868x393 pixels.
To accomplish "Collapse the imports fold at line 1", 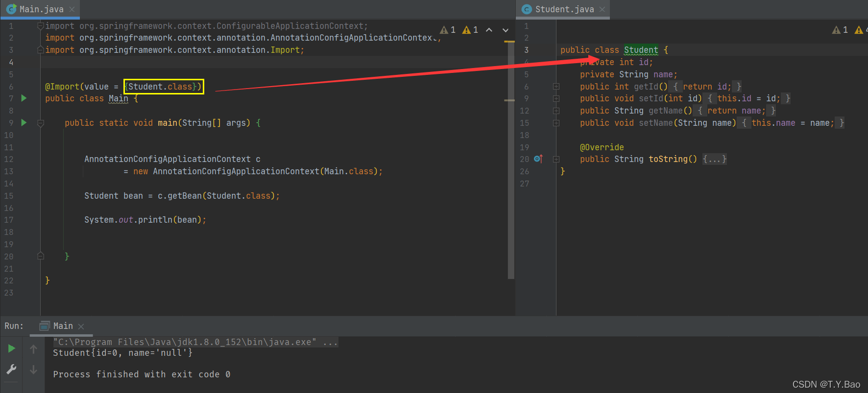I will click(x=41, y=26).
